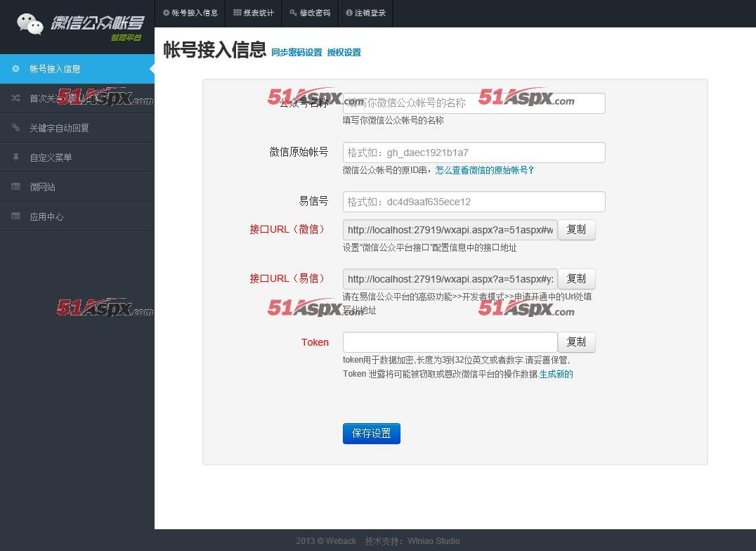Screen dimensions: 756x551
Task: Select 注销登录 to log out
Action: click(366, 13)
